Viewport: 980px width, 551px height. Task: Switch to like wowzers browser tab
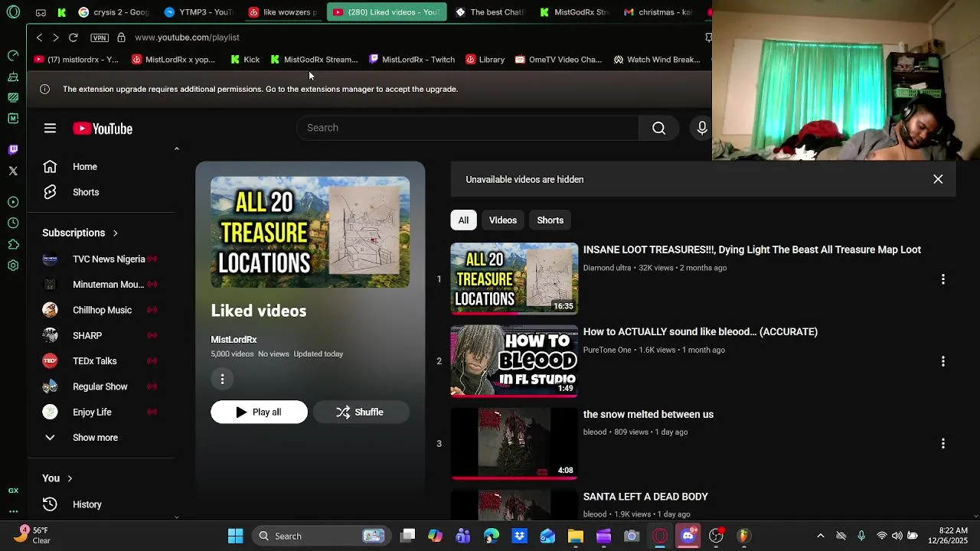pos(283,12)
